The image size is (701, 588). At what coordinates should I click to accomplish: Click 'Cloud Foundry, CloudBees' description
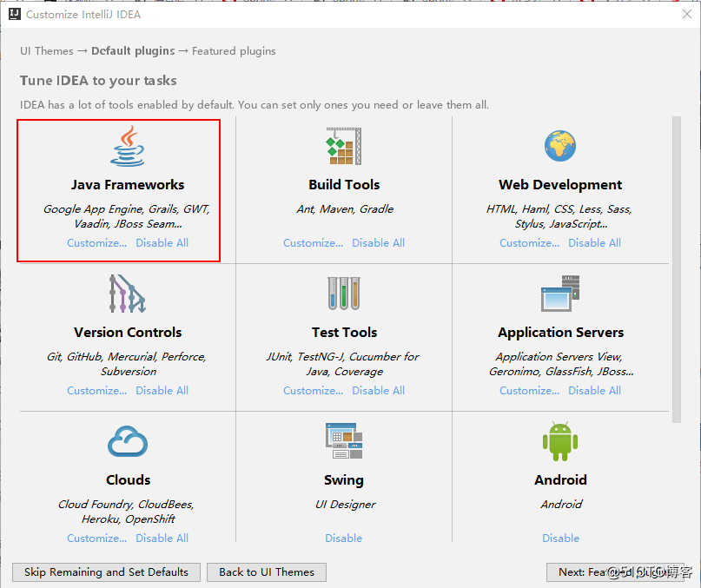click(x=126, y=504)
